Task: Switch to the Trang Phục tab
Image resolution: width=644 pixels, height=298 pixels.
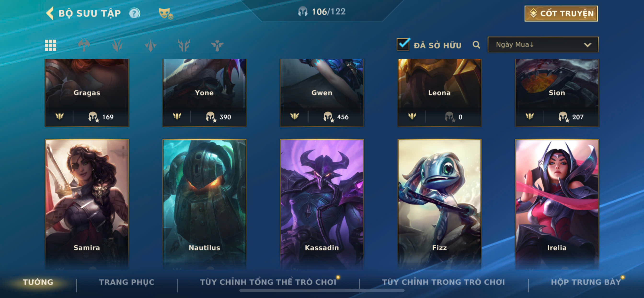Action: point(127,282)
